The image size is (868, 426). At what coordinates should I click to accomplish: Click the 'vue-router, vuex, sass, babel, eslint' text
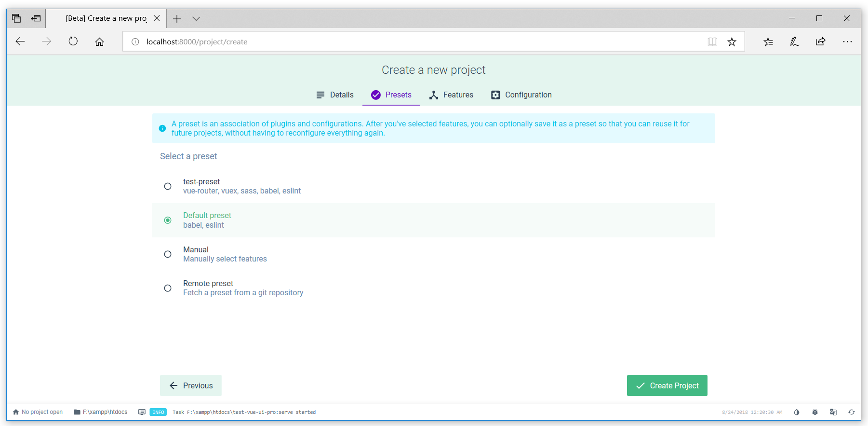tap(242, 191)
